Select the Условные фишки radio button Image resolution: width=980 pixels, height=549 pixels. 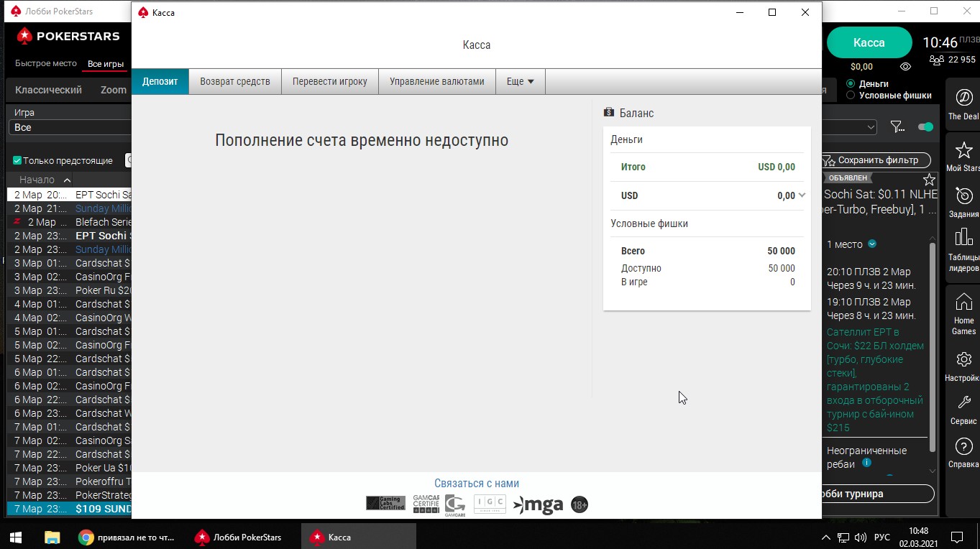click(x=851, y=95)
